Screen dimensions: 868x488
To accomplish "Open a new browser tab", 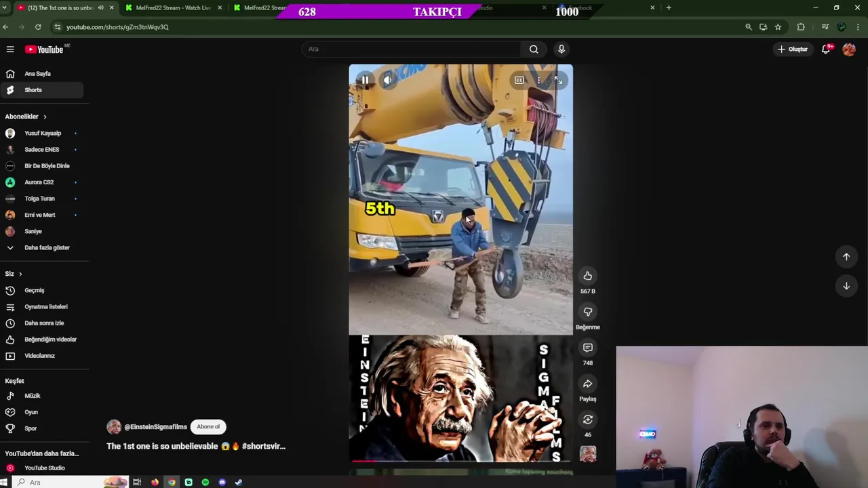I will point(669,8).
